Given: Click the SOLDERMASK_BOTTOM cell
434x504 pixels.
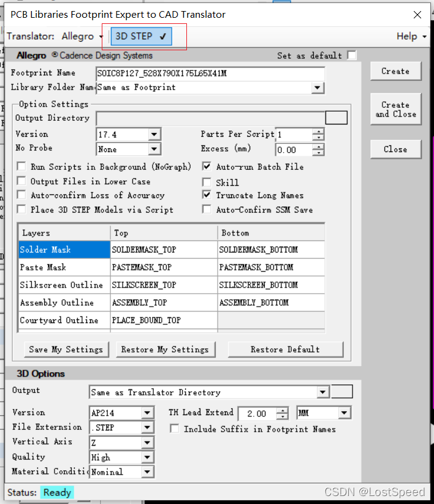Looking at the screenshot, I should (271, 250).
